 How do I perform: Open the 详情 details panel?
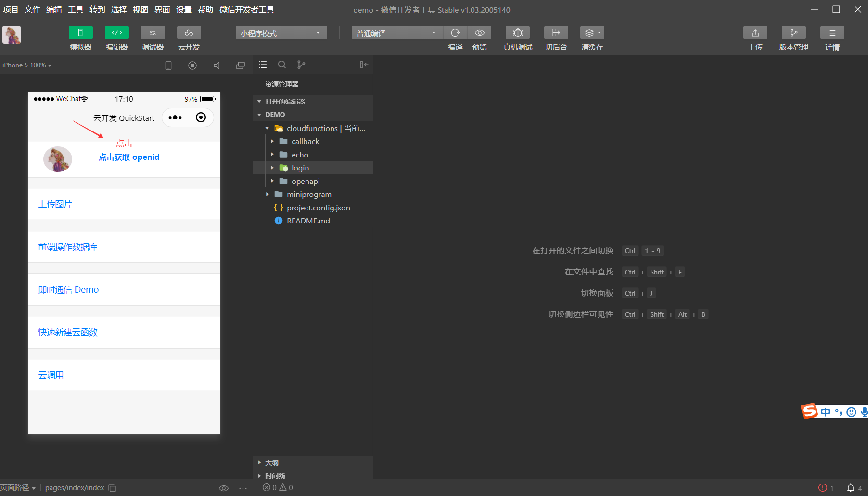pyautogui.click(x=832, y=33)
